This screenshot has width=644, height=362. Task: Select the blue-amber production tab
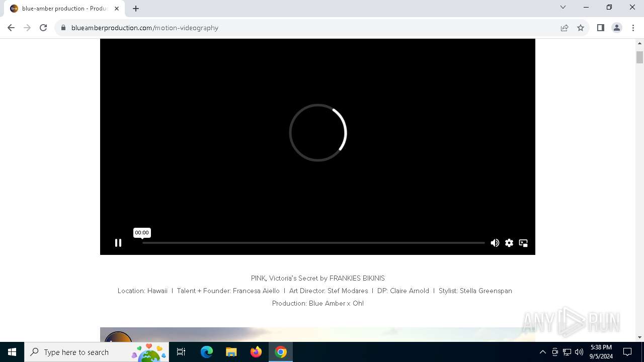coord(64,9)
